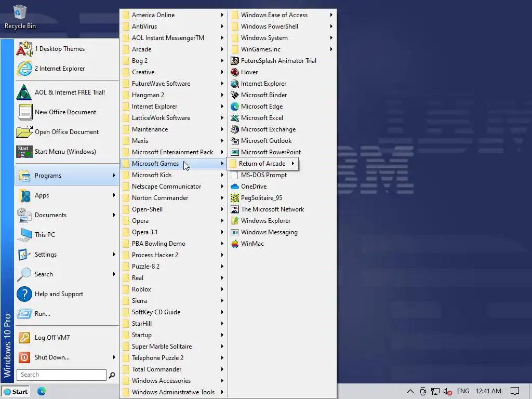Viewport: 532px width, 399px height.
Task: Expand the Programs submenu
Action: [x=67, y=176]
